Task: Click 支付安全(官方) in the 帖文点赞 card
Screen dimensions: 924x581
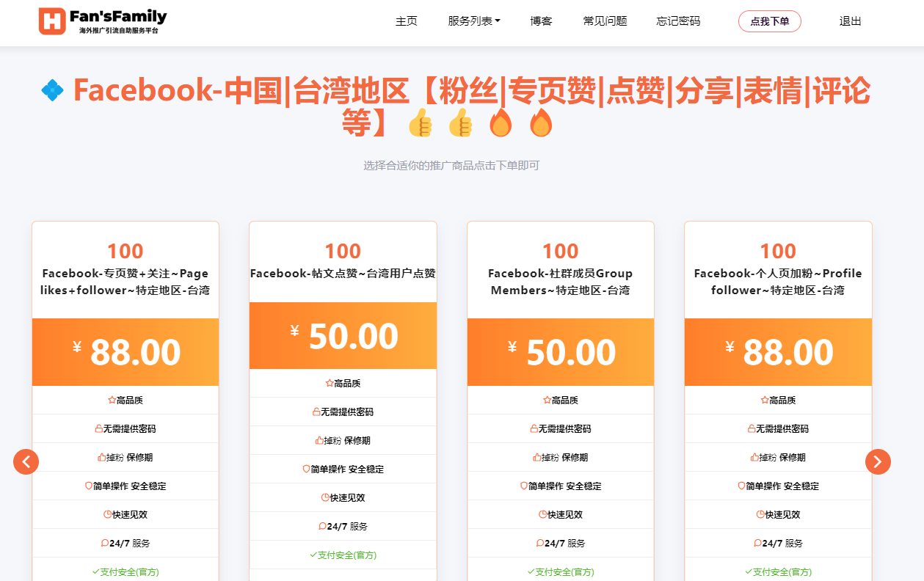Action: pos(347,555)
